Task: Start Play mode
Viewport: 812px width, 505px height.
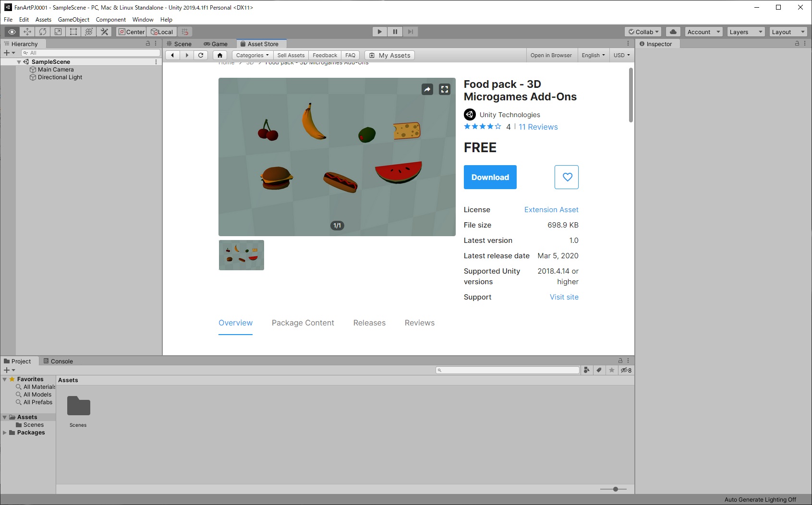Action: 380,32
